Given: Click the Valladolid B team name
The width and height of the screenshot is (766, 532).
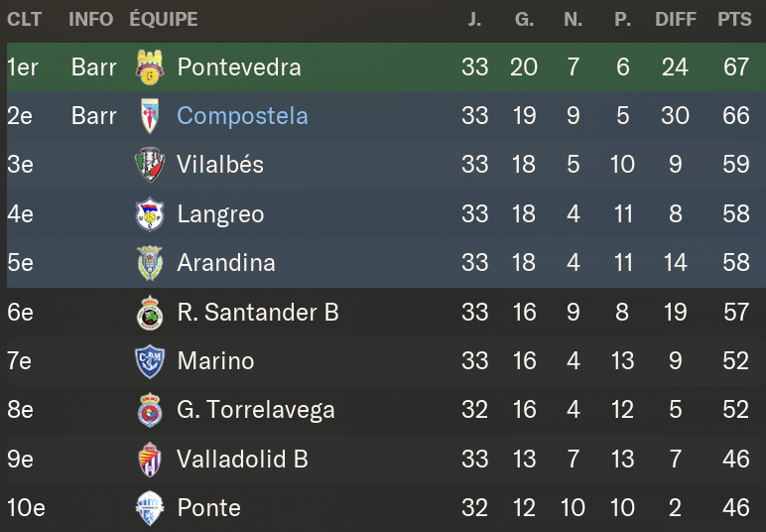Looking at the screenshot, I should (x=242, y=460).
